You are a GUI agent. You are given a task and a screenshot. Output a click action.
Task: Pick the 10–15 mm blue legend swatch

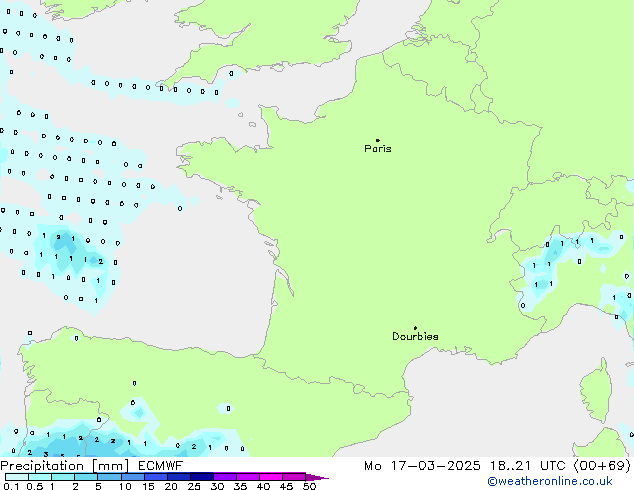(x=132, y=477)
